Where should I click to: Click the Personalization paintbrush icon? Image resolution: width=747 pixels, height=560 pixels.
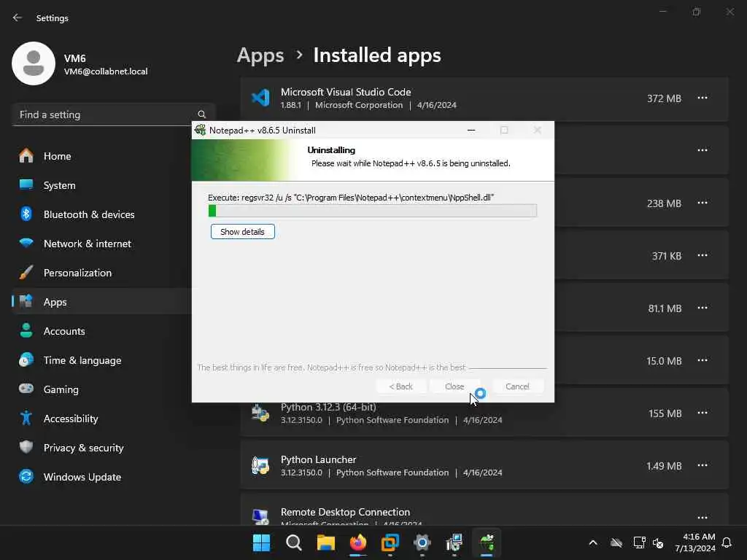coord(26,273)
